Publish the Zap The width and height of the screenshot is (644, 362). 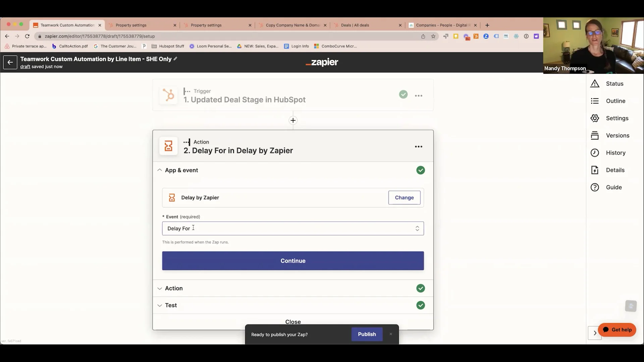(367, 334)
